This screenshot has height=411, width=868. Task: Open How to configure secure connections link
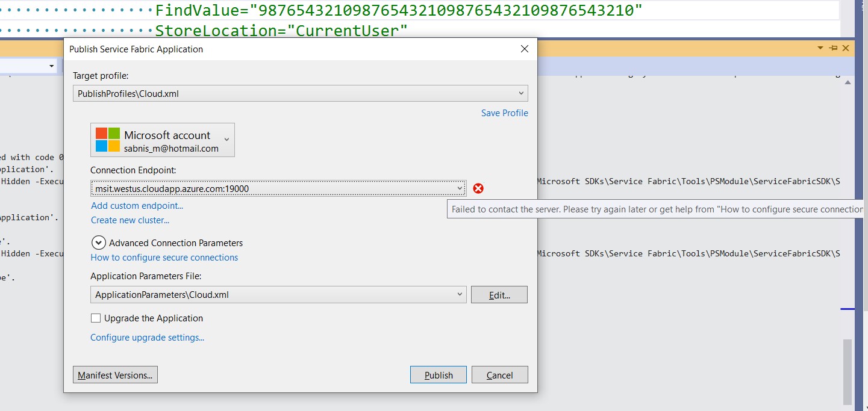[x=164, y=258]
